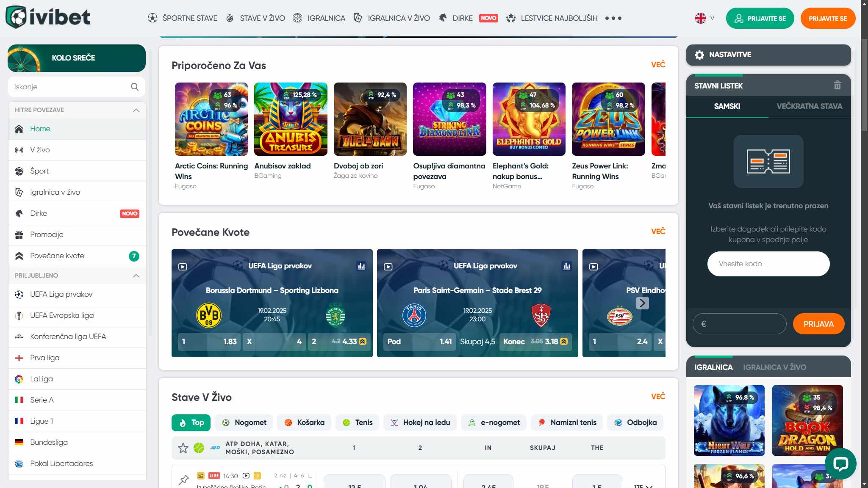
Task: Click live stream icon on PSV Eindhoven card
Action: pyautogui.click(x=593, y=267)
